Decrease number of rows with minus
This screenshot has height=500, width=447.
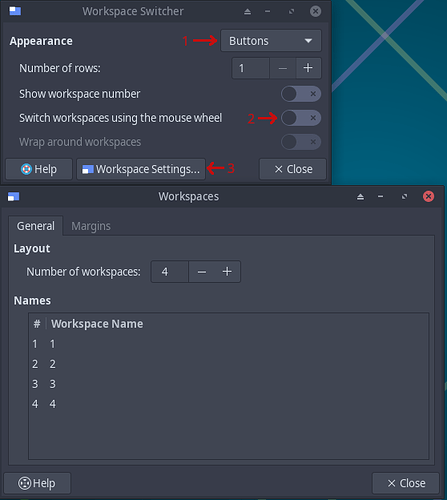[283, 68]
